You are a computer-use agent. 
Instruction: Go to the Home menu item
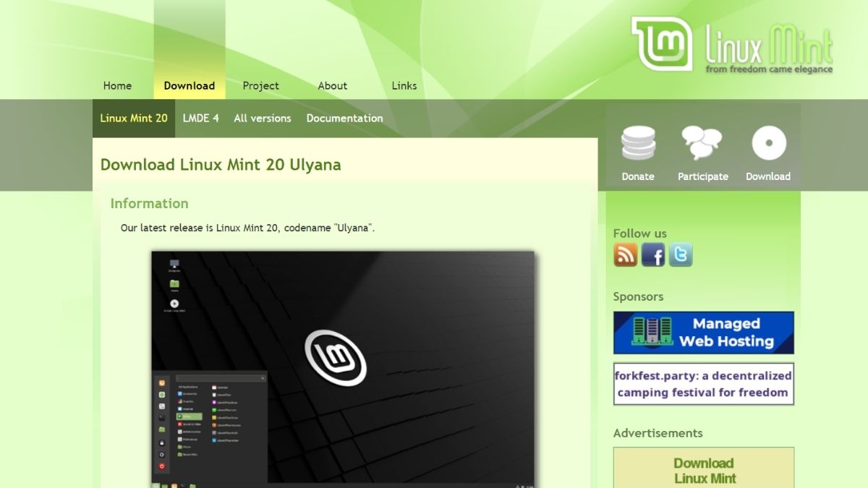(117, 85)
